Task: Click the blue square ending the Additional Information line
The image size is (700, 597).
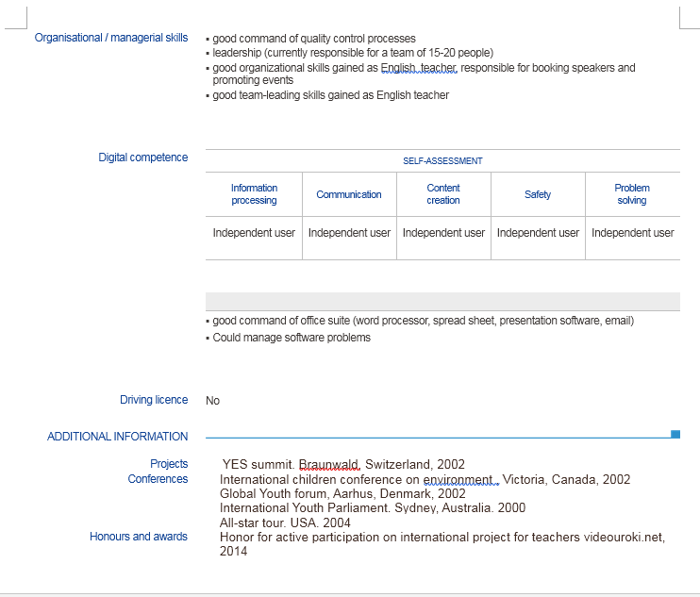Action: (x=675, y=434)
